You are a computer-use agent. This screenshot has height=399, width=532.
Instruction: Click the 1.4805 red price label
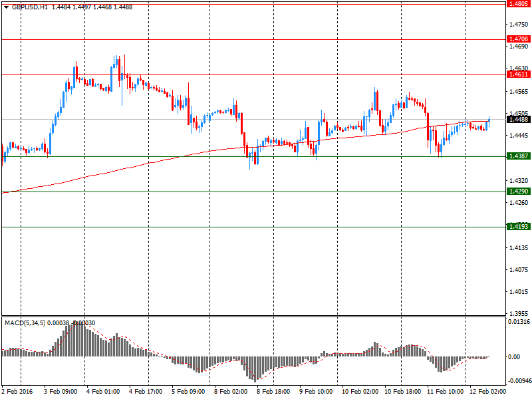click(x=519, y=4)
